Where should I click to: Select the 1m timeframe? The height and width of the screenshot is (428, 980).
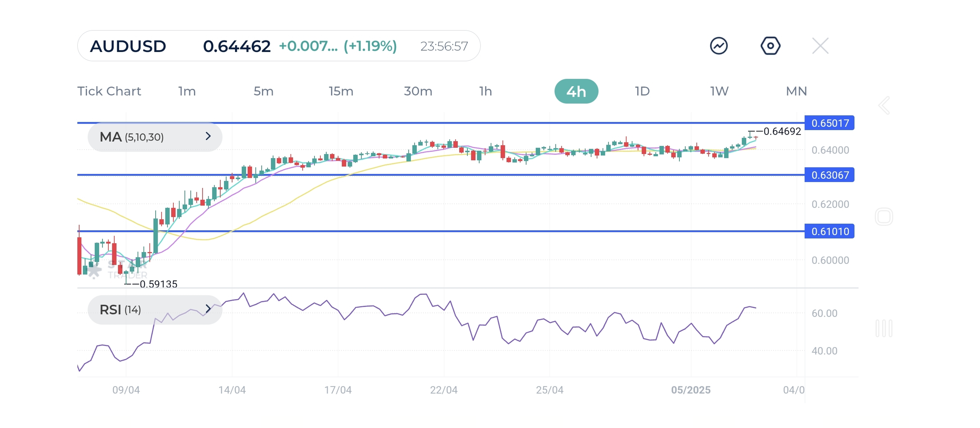point(187,91)
